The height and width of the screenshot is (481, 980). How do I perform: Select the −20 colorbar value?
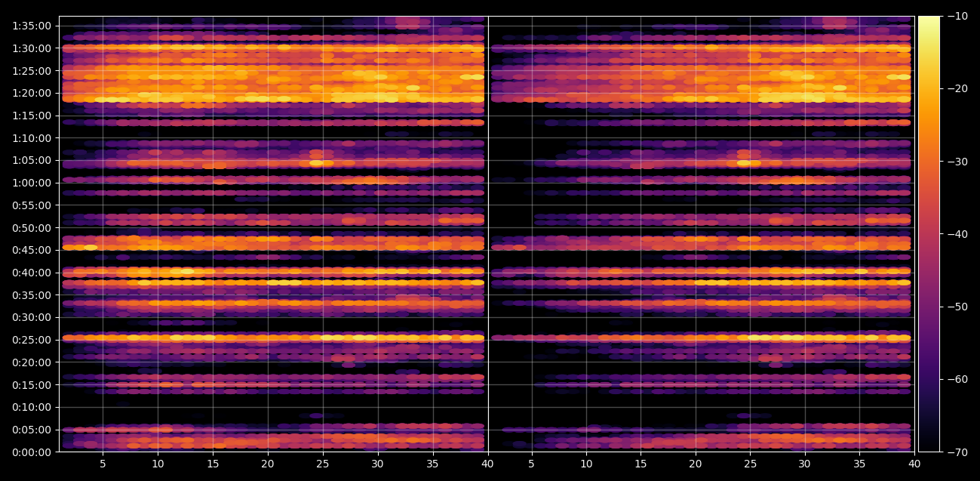point(957,89)
